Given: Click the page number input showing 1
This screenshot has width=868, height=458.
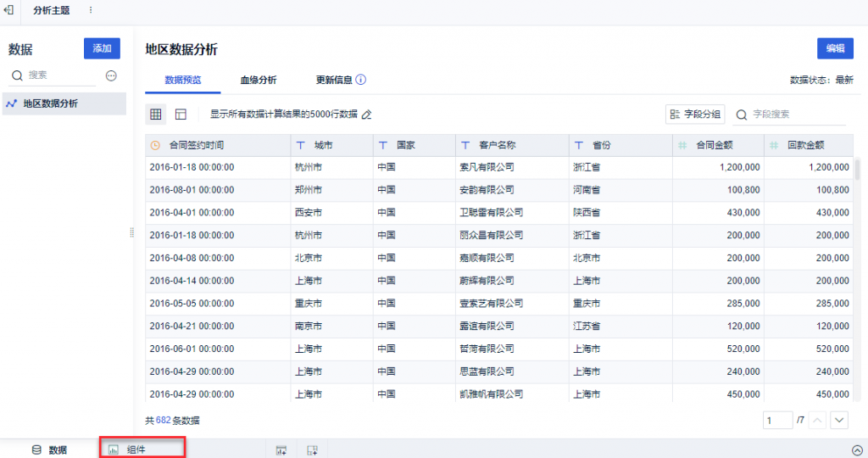Looking at the screenshot, I should tap(778, 421).
